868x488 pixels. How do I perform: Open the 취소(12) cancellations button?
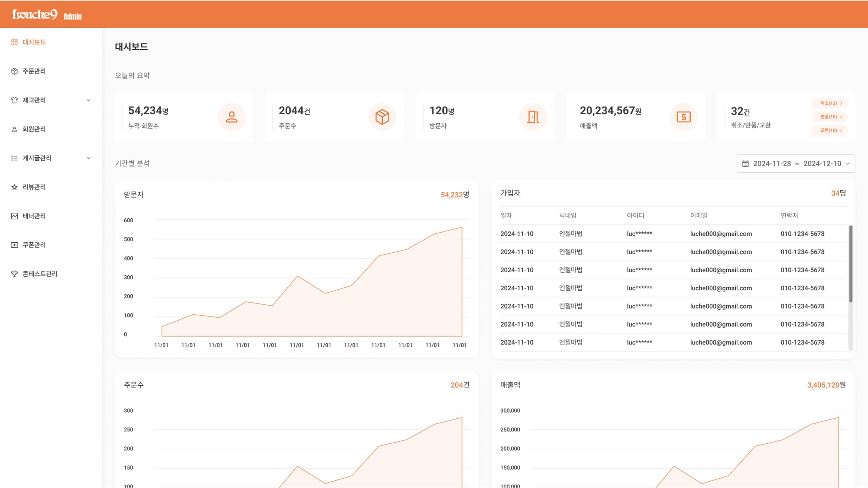click(x=830, y=103)
